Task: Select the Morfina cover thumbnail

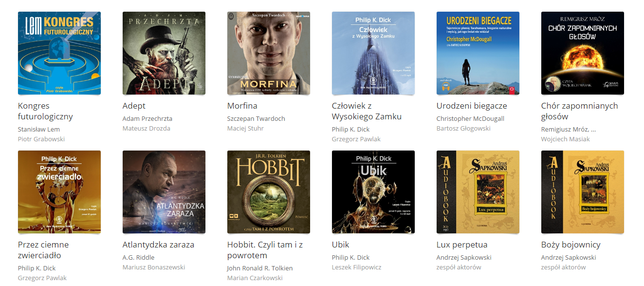Action: [269, 53]
